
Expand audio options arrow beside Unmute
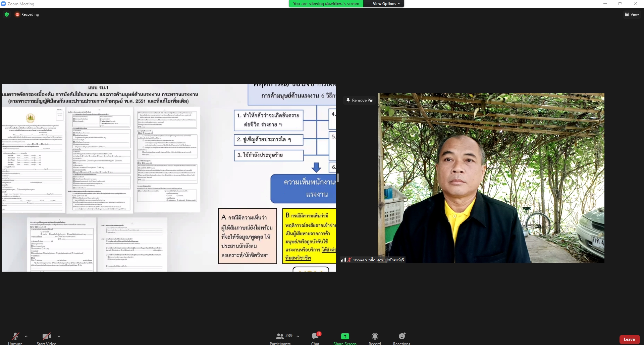point(26,336)
